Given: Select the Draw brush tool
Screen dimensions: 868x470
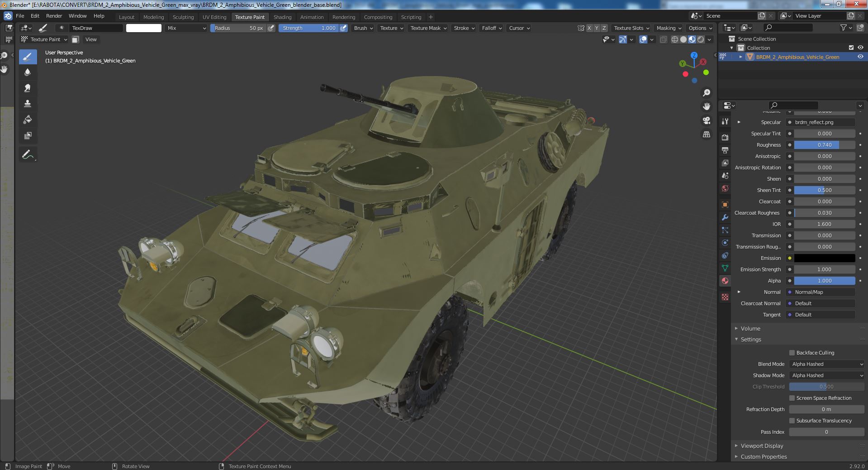Looking at the screenshot, I should click(28, 57).
